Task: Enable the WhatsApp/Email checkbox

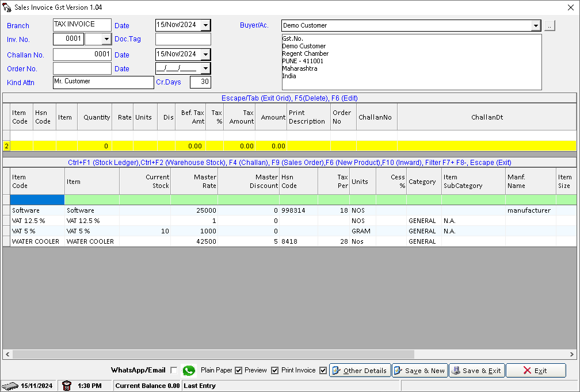Action: coord(174,370)
